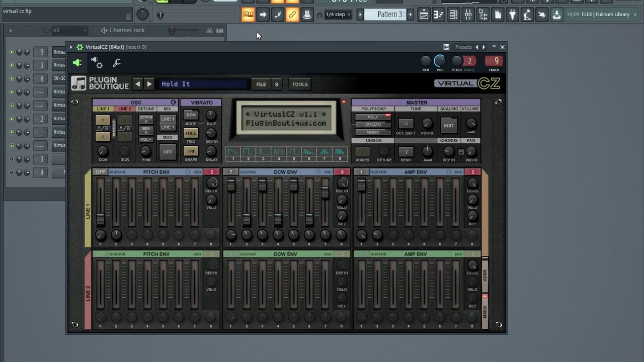
Task: Choose pulse waveform icon 3
Action: coord(263,152)
